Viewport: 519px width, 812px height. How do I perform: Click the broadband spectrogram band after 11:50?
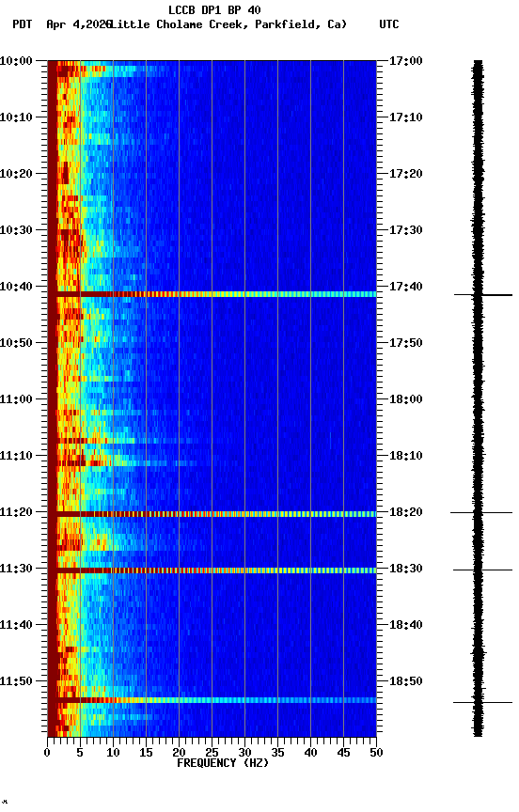pyautogui.click(x=212, y=700)
